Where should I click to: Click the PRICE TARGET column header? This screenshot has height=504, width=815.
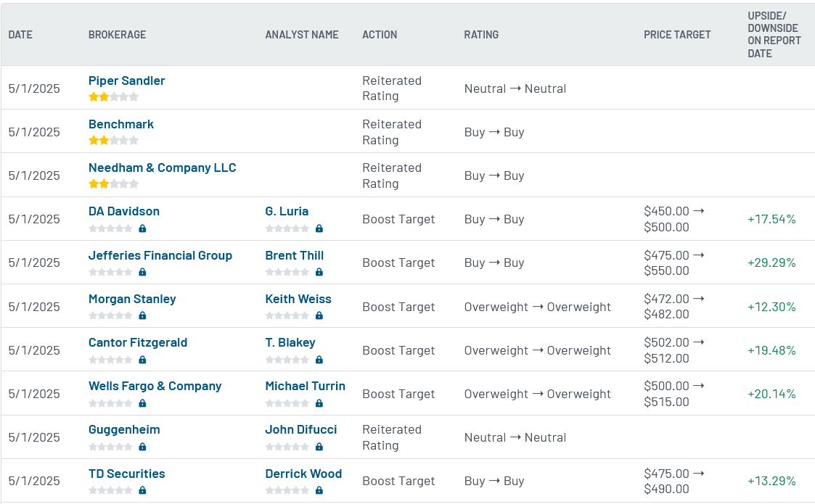click(677, 35)
